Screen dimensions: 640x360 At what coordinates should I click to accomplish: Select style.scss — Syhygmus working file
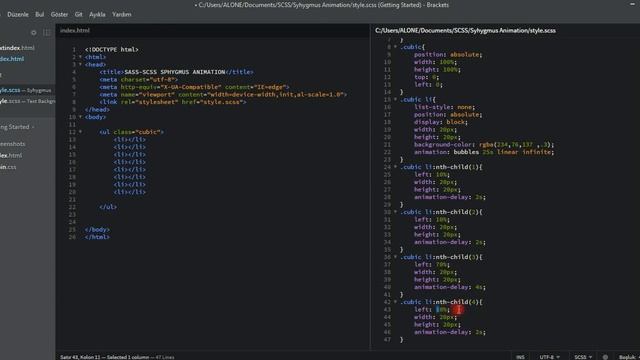(26, 90)
